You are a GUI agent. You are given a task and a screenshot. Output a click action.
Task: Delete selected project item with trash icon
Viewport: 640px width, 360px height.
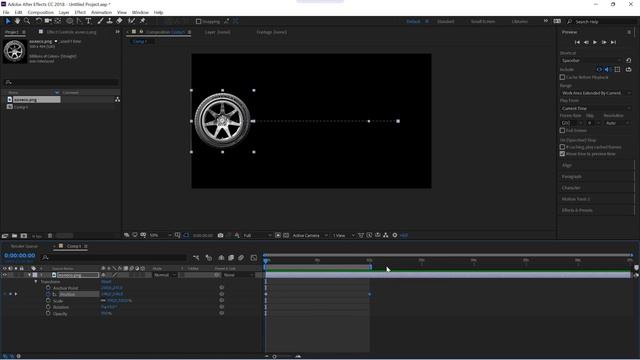50,236
